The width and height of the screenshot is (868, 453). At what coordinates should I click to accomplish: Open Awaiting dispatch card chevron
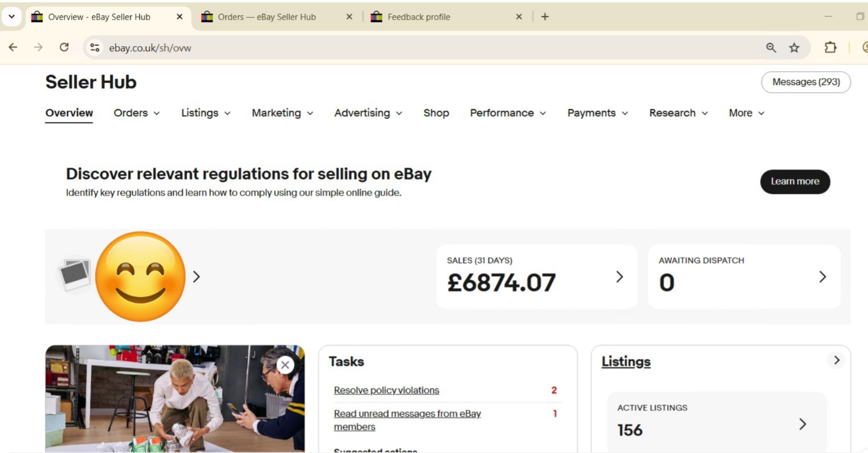click(822, 277)
